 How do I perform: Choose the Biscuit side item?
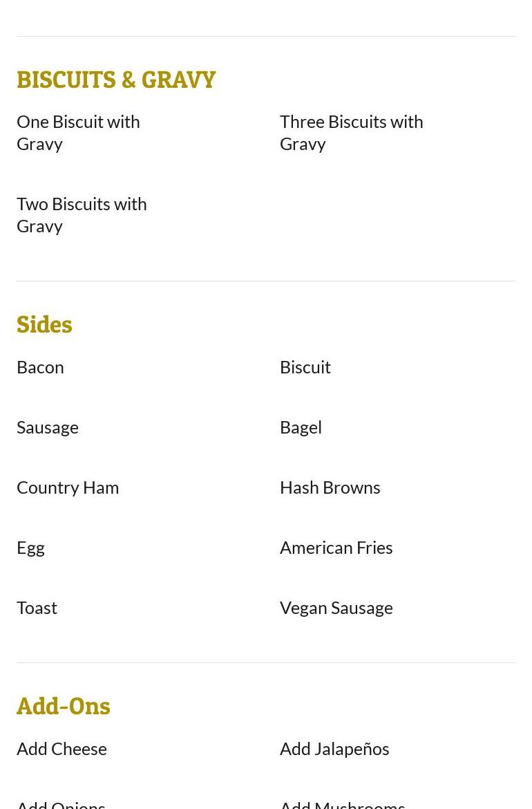click(x=305, y=367)
